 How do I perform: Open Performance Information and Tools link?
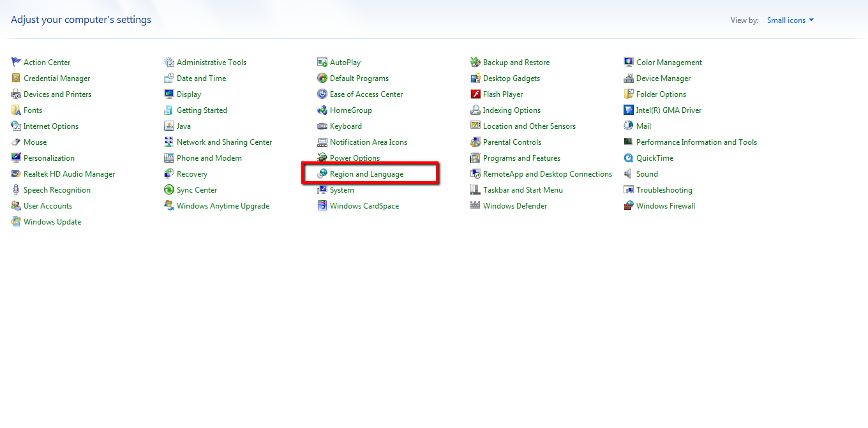(696, 142)
